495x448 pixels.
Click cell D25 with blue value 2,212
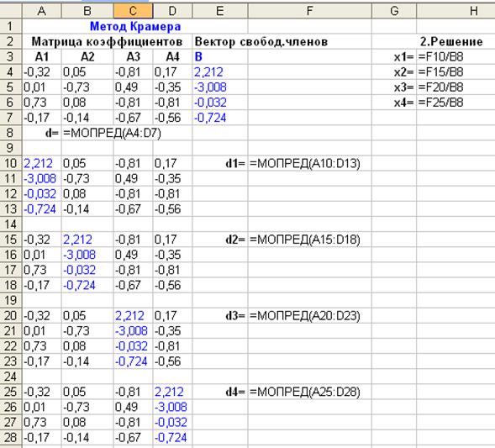click(172, 392)
